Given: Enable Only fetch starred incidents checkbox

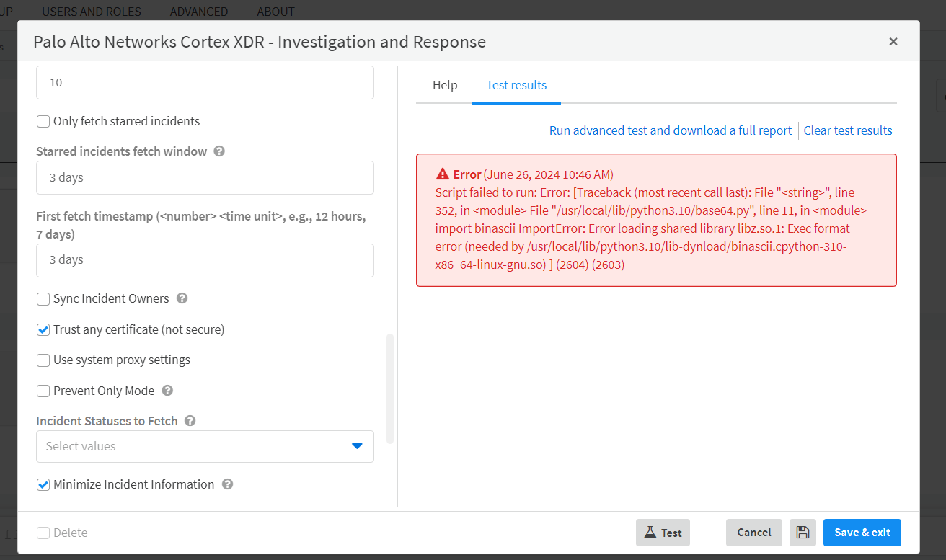Looking at the screenshot, I should tap(43, 121).
